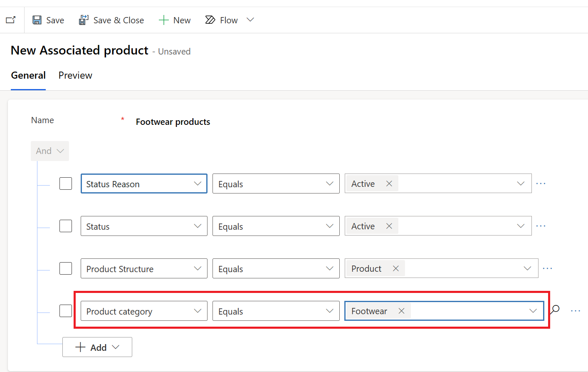The width and height of the screenshot is (588, 372).
Task: Check the Status Reason row checkbox
Action: (66, 184)
